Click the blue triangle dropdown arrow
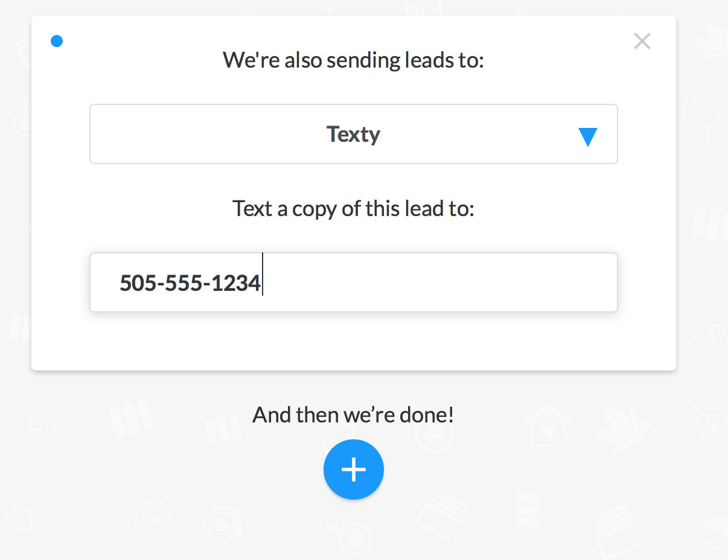Screen dimensions: 728x560 click(x=587, y=137)
